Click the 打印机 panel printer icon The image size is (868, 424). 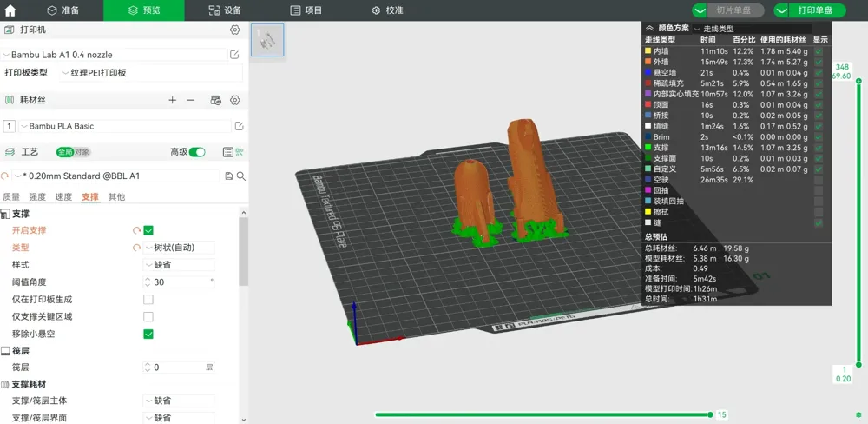point(9,30)
